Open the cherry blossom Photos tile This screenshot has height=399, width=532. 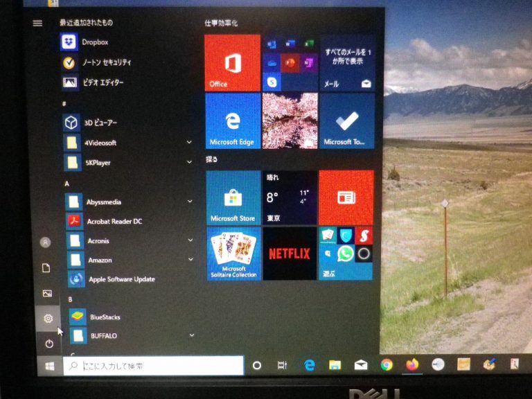click(290, 121)
